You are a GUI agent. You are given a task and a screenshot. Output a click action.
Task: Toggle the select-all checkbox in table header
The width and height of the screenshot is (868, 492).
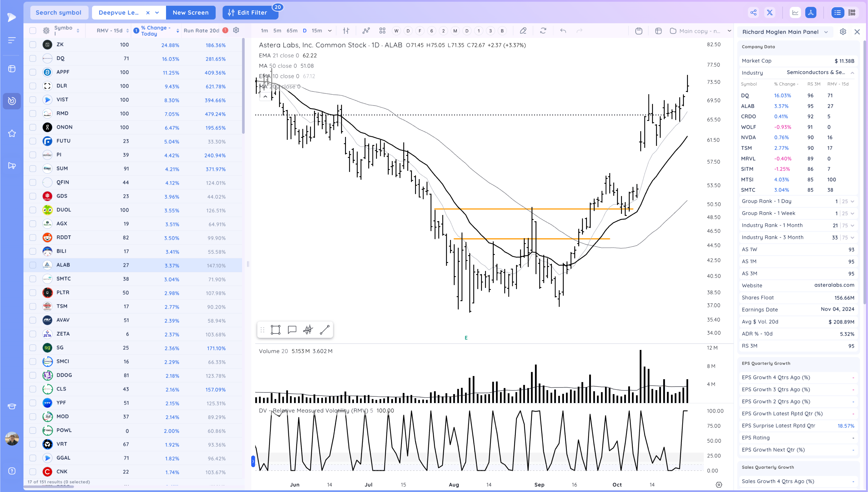(x=33, y=31)
